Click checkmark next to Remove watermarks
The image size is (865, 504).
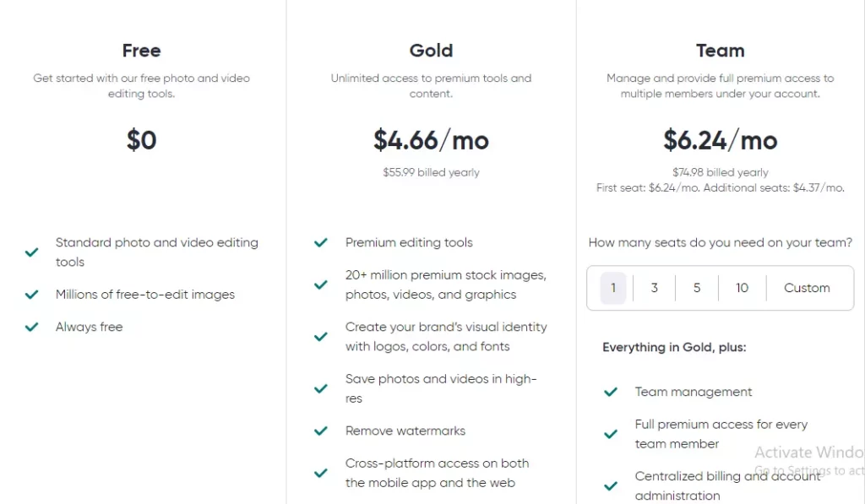coord(321,431)
